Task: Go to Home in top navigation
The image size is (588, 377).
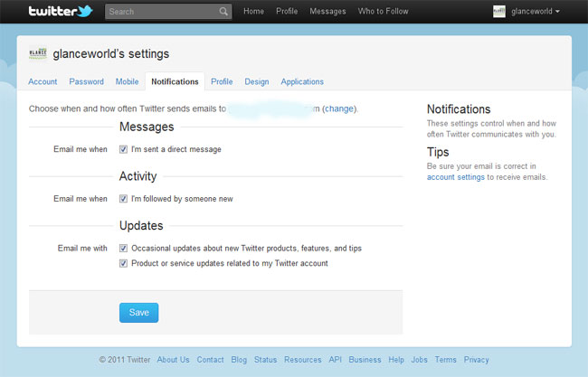Action: tap(253, 11)
